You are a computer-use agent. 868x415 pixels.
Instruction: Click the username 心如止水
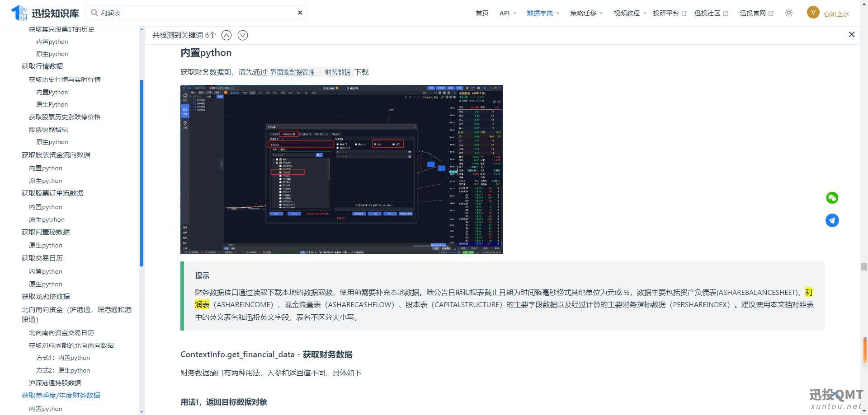pyautogui.click(x=836, y=14)
